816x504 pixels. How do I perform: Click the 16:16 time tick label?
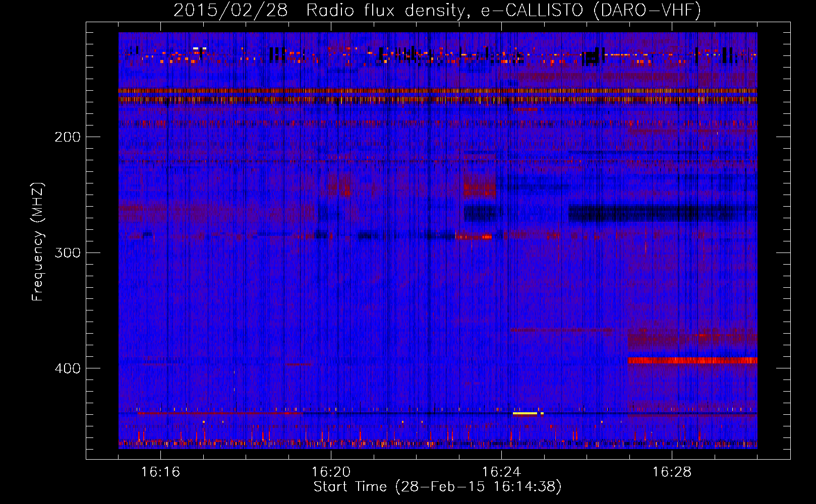pos(160,472)
